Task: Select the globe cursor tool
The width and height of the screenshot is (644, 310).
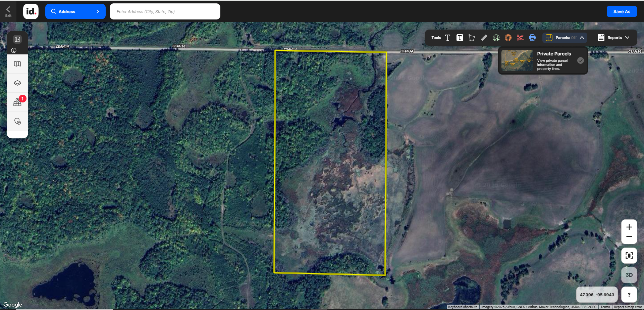Action: click(496, 38)
